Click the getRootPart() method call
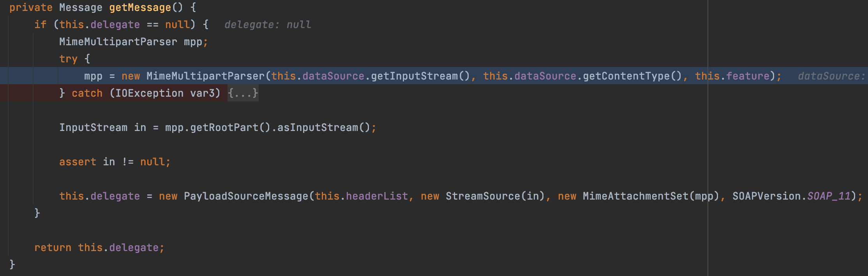Screen dimensions: 868x276 point(224,127)
